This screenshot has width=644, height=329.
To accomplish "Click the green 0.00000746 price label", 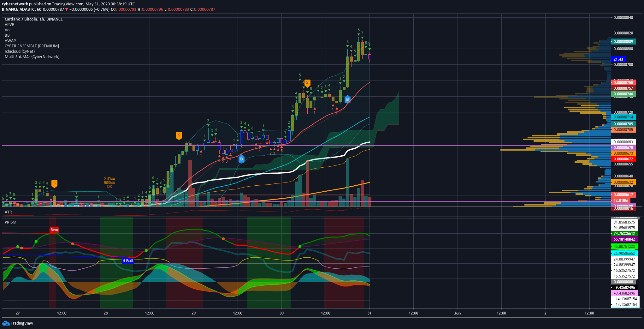I will (x=623, y=94).
